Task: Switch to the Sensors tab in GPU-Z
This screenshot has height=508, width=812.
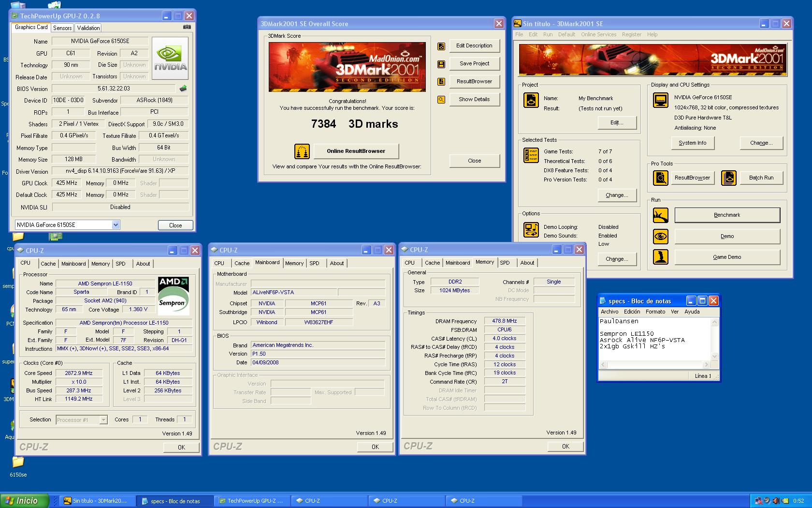Action: click(x=62, y=28)
